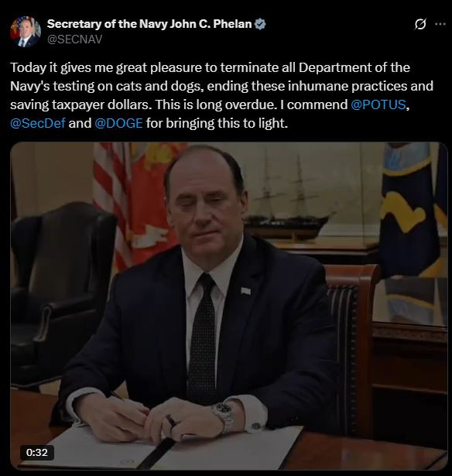Open the SECNAV profile avatar
This screenshot has height=476, width=452.
click(x=26, y=32)
